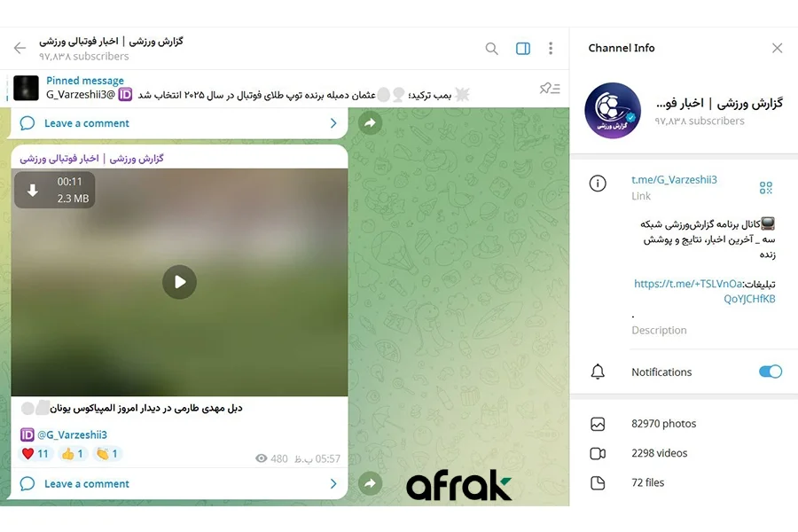This screenshot has height=532, width=798.
Task: Open the t.me/G_Varzeshii3 link
Action: click(x=674, y=180)
